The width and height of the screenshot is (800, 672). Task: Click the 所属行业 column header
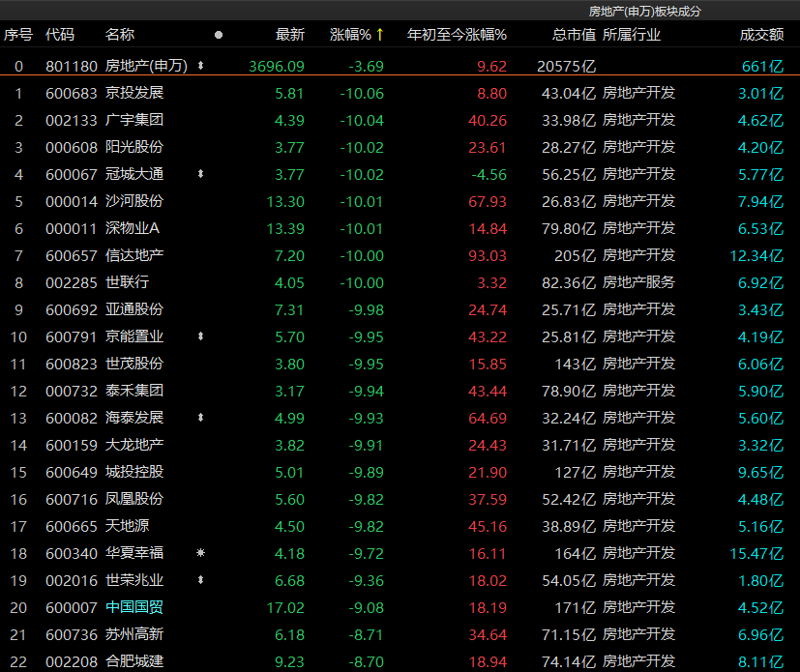(x=632, y=35)
